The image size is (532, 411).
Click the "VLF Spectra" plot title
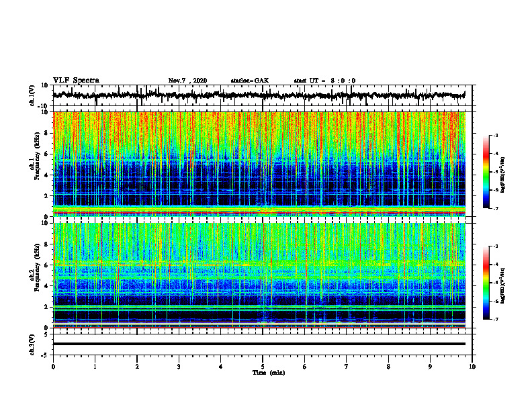(x=76, y=81)
